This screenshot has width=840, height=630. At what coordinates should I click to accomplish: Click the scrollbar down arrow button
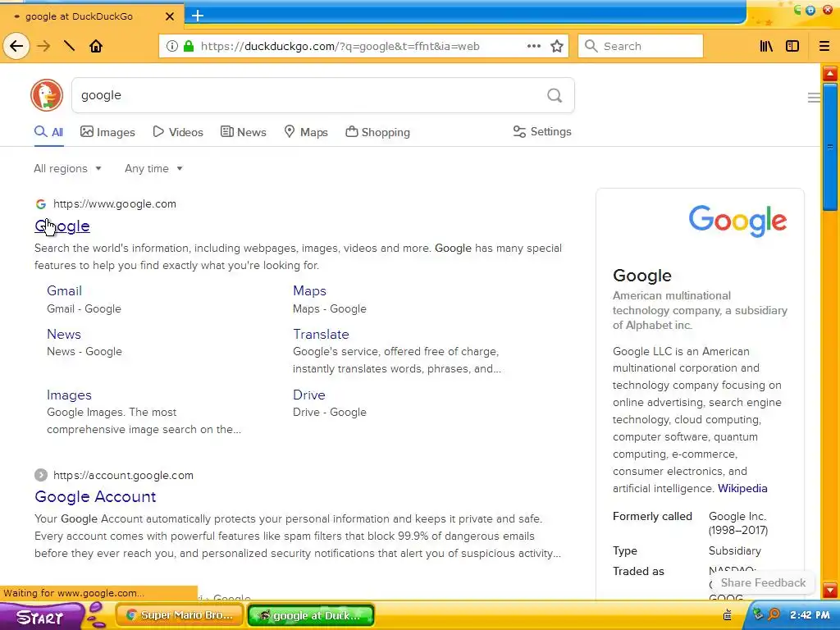point(830,590)
